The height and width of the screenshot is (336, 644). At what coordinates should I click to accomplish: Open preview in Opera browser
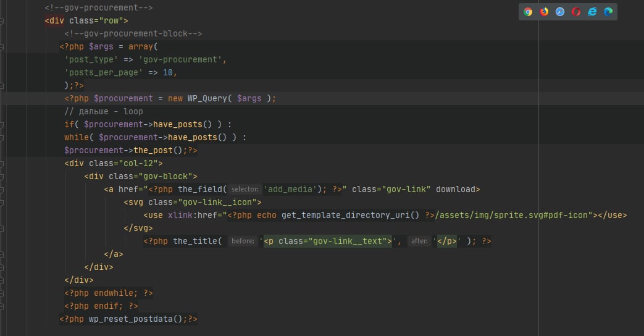(576, 12)
